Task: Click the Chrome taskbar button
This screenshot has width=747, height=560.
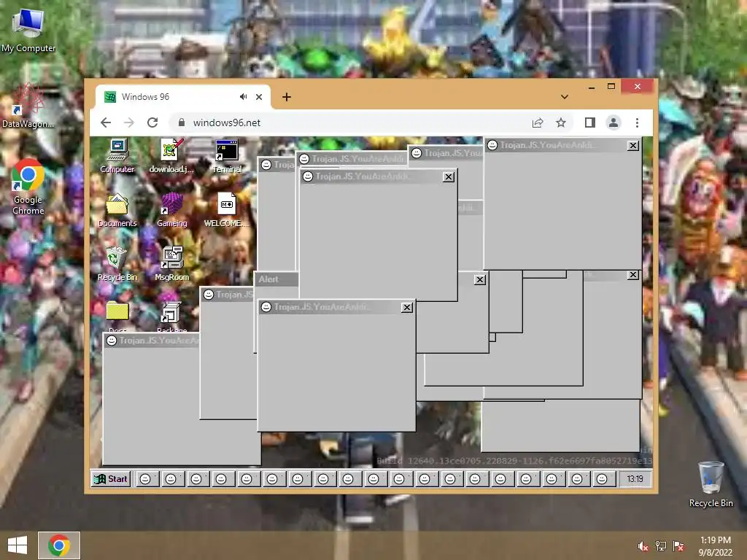Action: [x=58, y=545]
